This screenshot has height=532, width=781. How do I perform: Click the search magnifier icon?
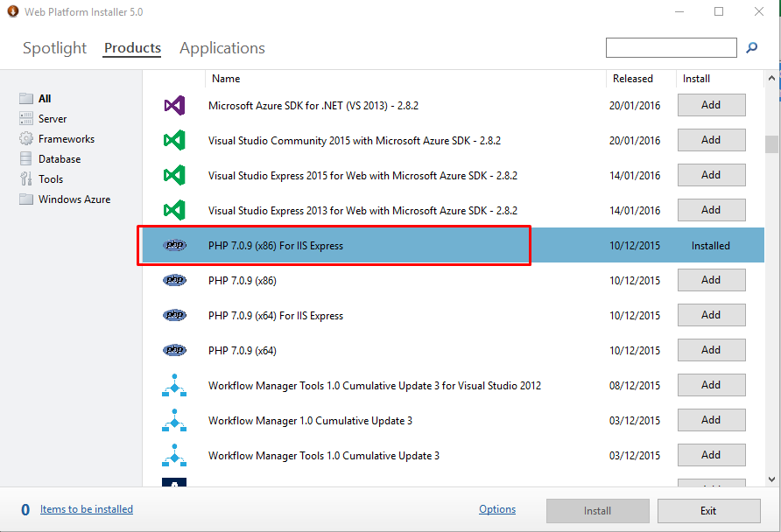[x=751, y=48]
